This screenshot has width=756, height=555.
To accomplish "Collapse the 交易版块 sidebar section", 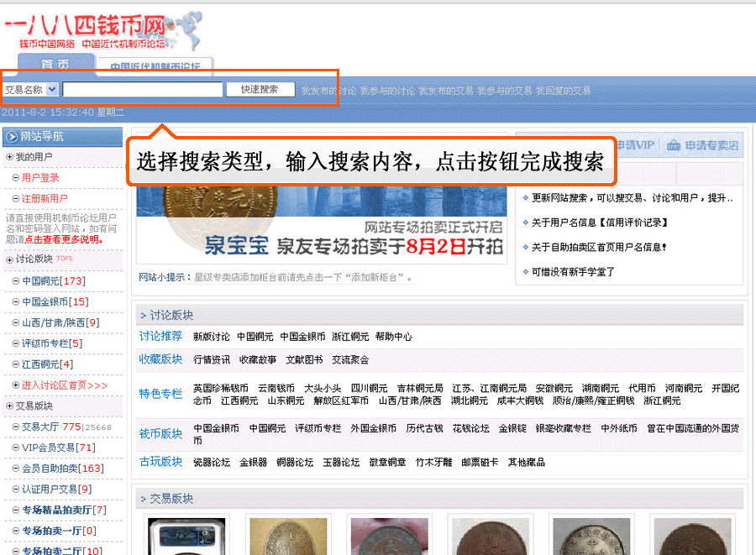I will point(9,406).
